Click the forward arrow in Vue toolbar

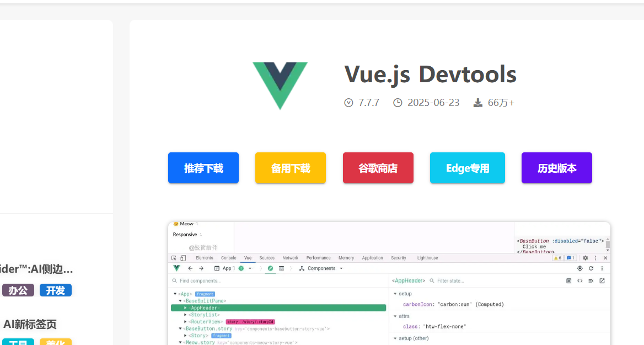click(201, 268)
